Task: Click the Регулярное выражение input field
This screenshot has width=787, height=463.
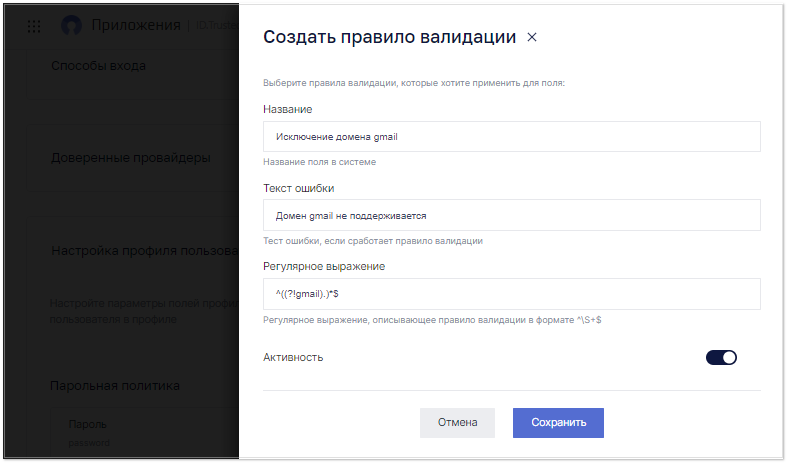Action: pyautogui.click(x=511, y=294)
